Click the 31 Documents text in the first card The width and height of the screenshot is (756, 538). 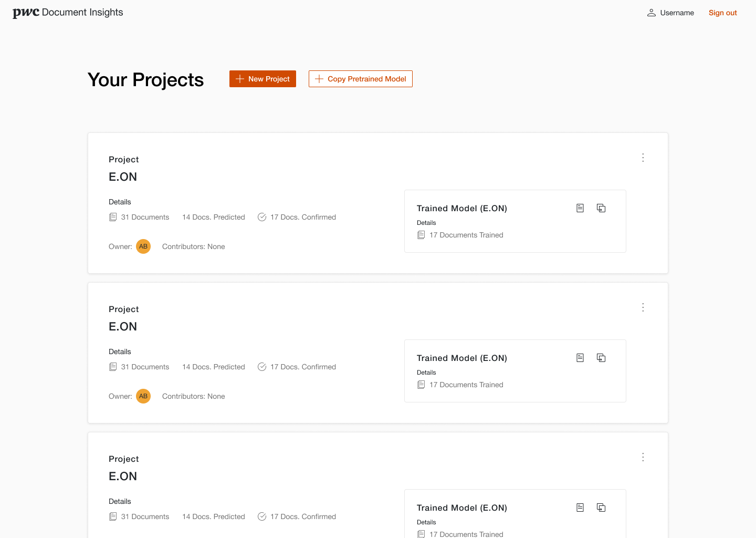145,217
